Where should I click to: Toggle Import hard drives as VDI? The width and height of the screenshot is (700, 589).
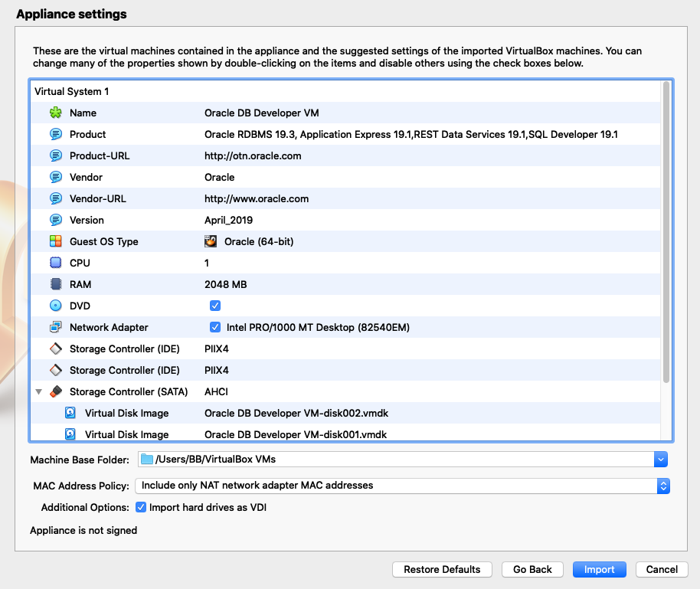click(141, 507)
